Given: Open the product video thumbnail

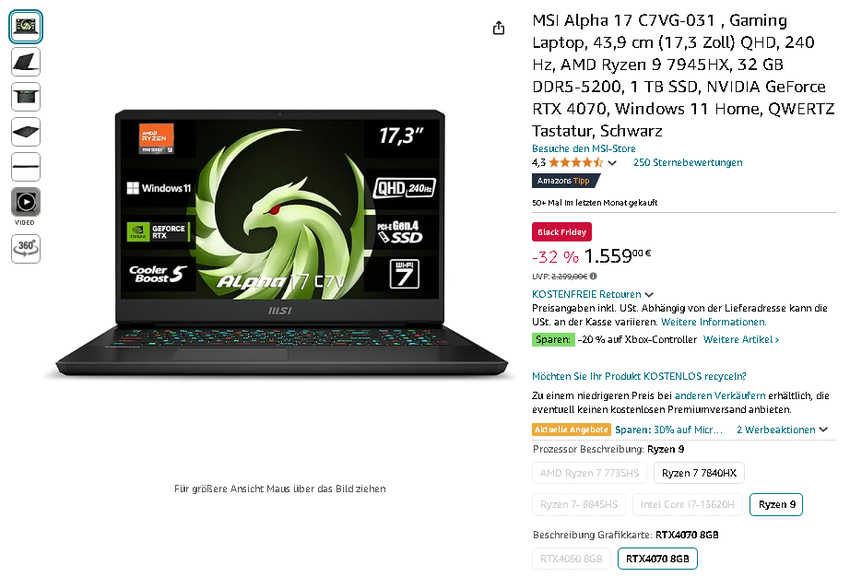Looking at the screenshot, I should coord(25,202).
